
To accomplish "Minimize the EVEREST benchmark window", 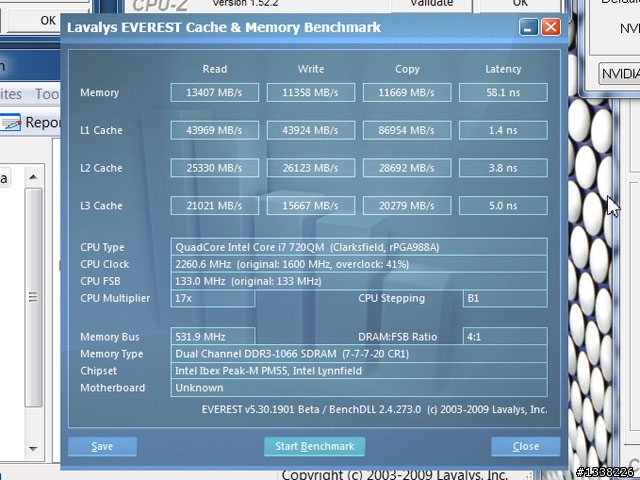I will point(529,27).
